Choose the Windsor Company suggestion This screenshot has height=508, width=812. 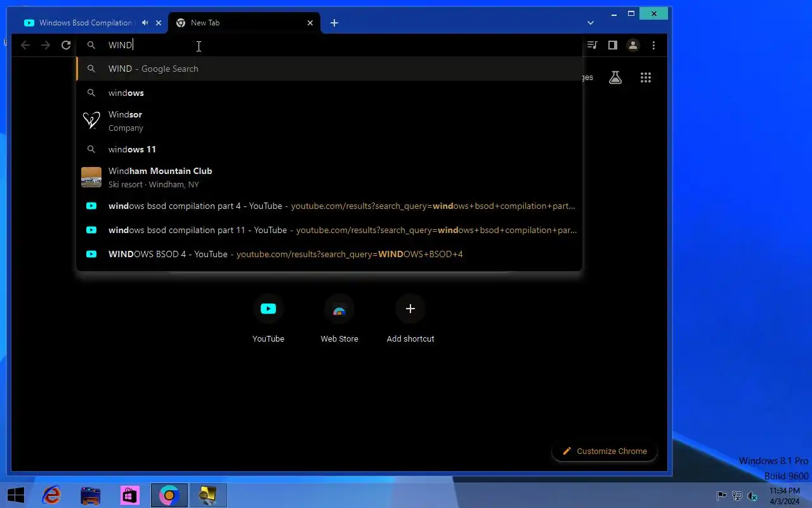[329, 121]
